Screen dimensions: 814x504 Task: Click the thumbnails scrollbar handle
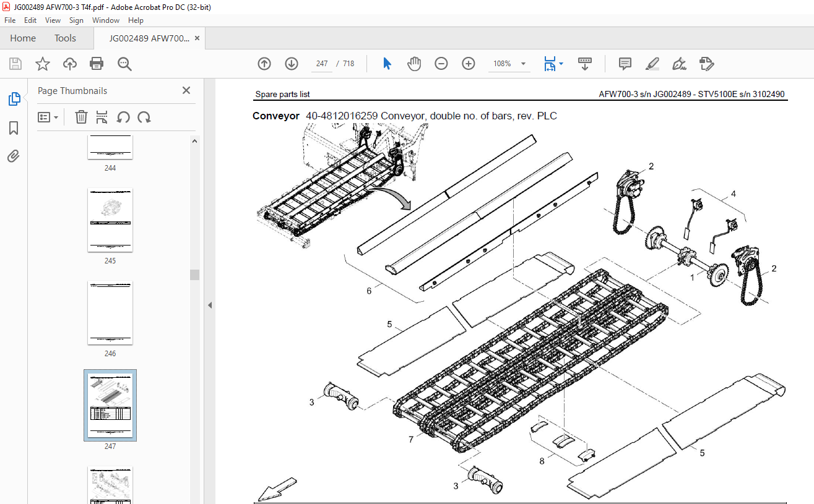pyautogui.click(x=195, y=275)
